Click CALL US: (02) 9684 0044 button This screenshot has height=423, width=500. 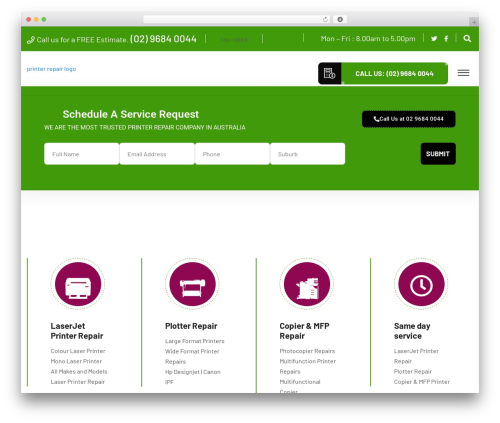tap(394, 74)
